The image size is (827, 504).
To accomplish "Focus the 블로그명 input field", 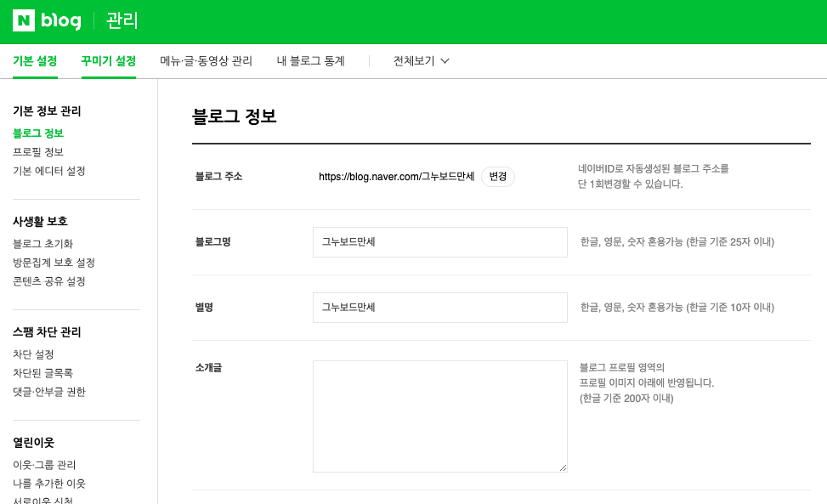I will (x=440, y=242).
